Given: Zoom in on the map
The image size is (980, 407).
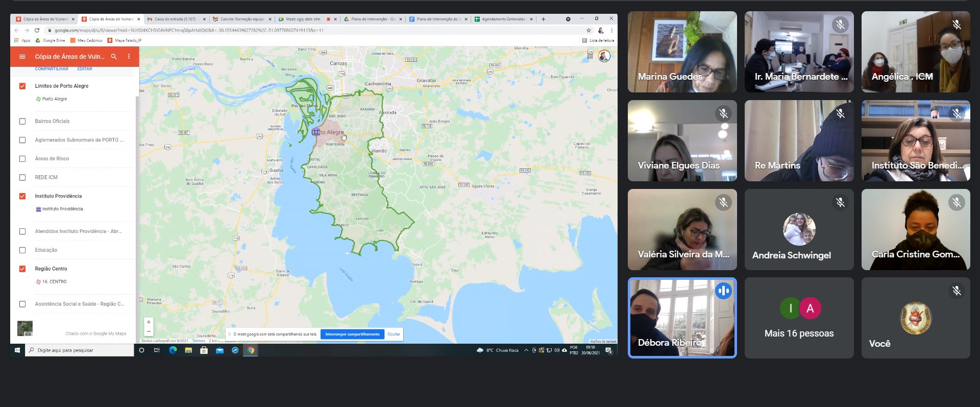Looking at the screenshot, I should [149, 322].
